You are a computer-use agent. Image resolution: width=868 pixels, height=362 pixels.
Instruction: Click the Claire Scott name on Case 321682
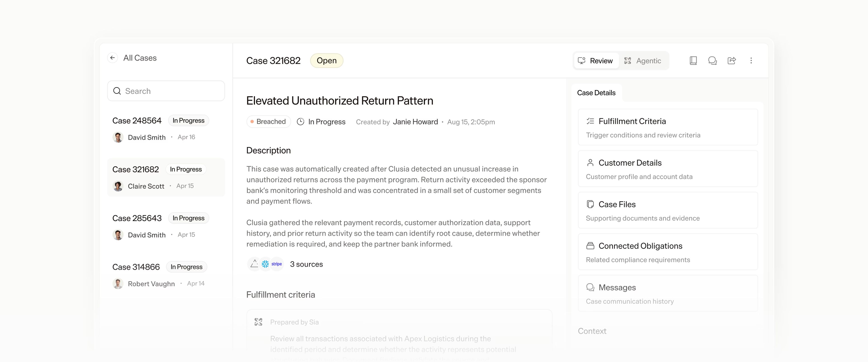tap(146, 186)
